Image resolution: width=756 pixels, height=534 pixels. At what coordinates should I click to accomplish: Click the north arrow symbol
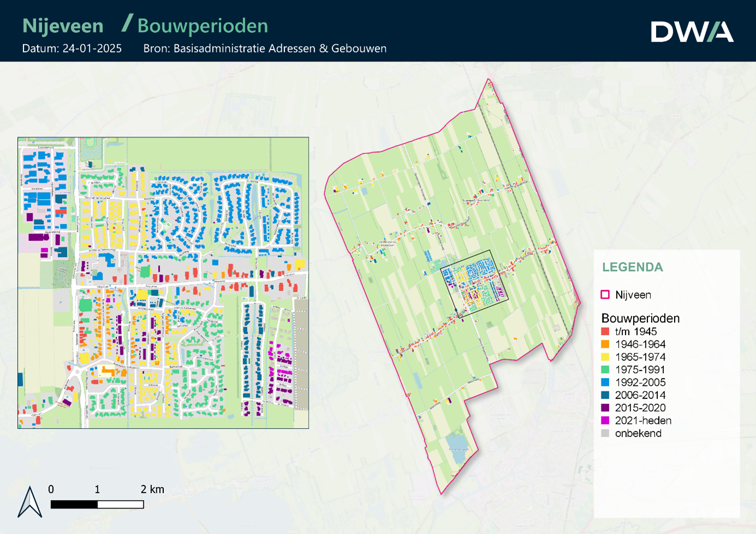coord(30,502)
